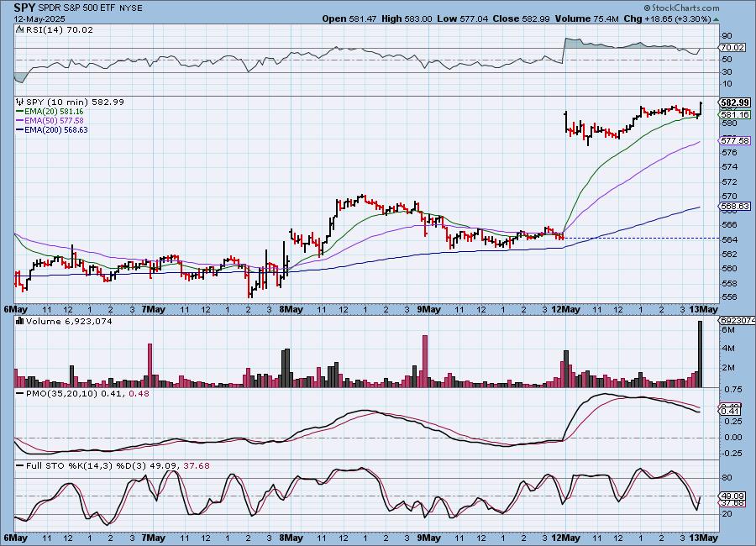Click the Volume bar-chart icon in legend
The height and width of the screenshot is (546, 756).
[20, 321]
